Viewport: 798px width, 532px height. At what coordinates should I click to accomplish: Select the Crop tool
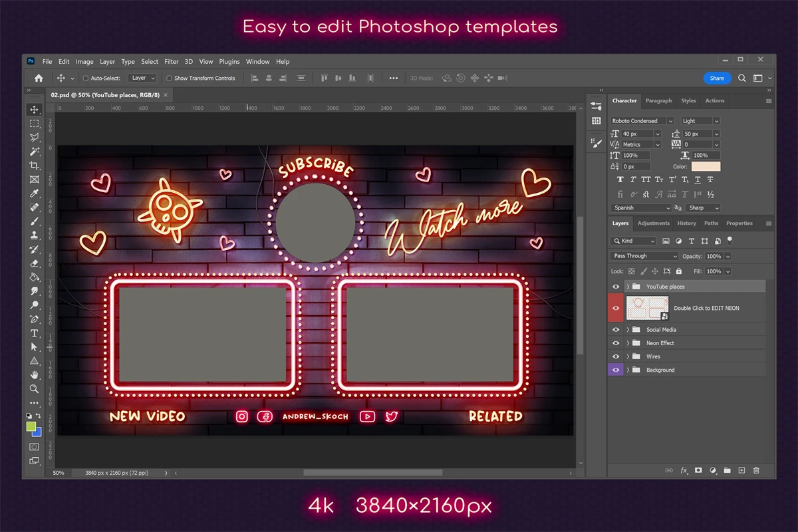tap(35, 166)
